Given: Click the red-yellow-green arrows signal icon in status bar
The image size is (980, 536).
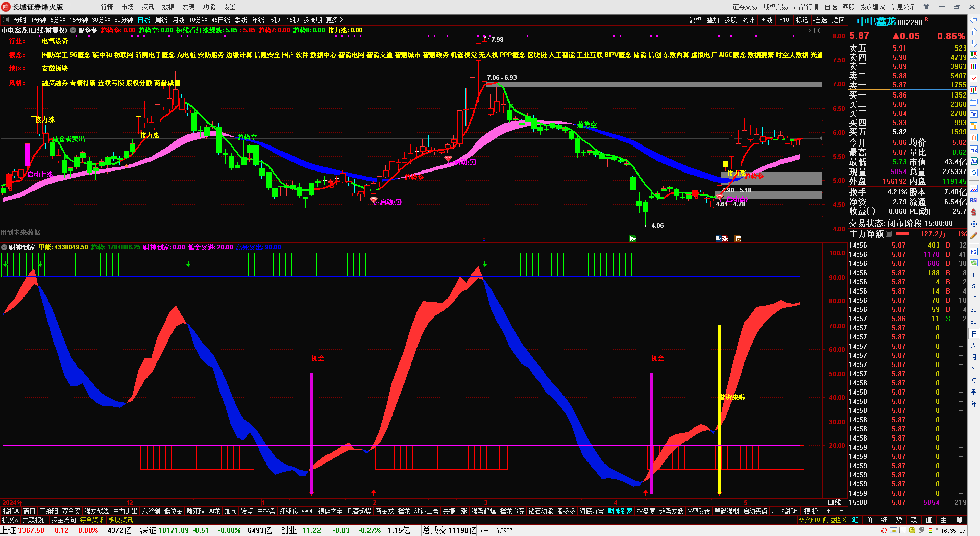Looking at the screenshot, I should 930,530.
